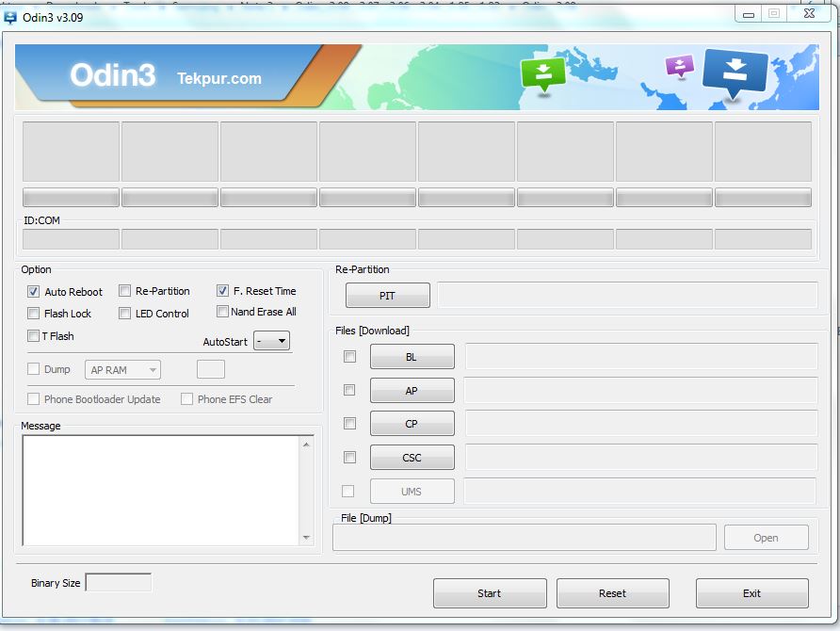Enable the T Flash checkbox

click(33, 336)
